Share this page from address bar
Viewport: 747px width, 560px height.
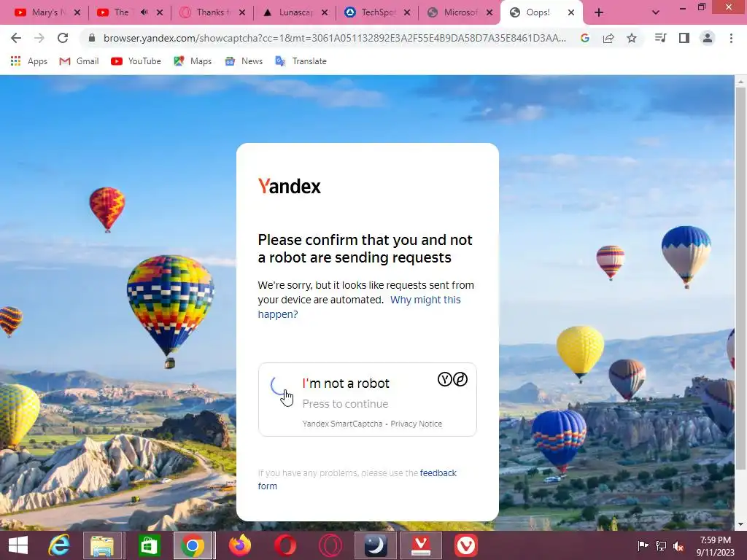[608, 38]
